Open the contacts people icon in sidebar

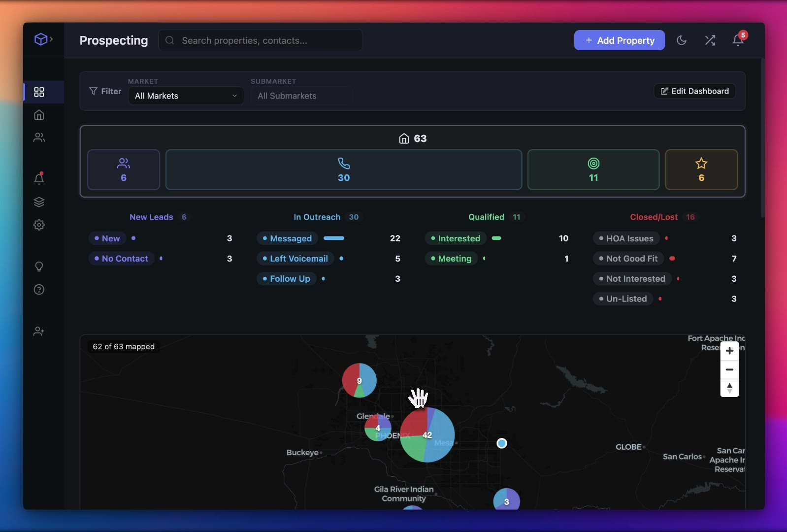39,137
